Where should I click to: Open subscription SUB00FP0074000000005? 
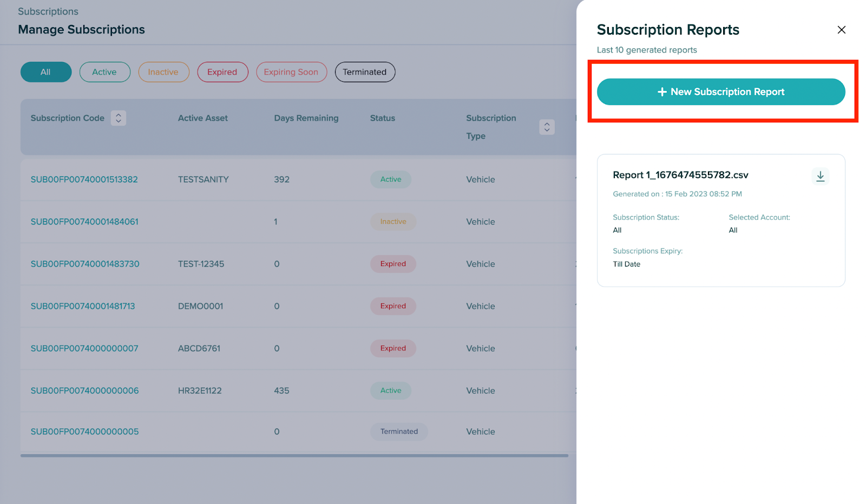[x=84, y=432]
